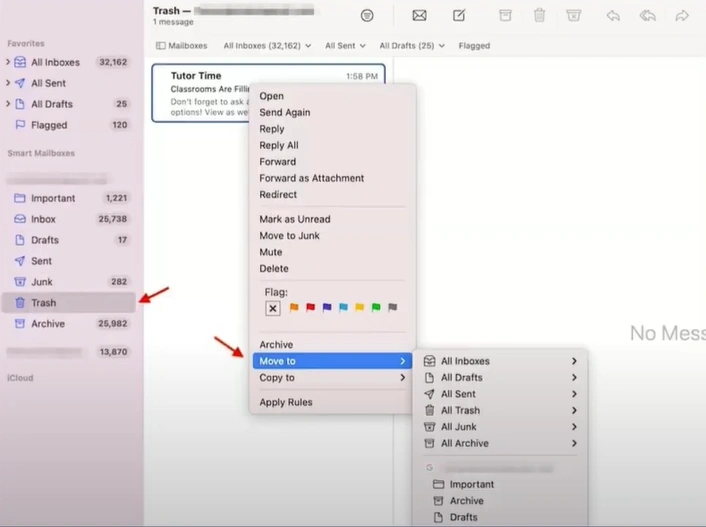This screenshot has height=527, width=706.
Task: Choose Reply All in context menu
Action: coord(332,145)
